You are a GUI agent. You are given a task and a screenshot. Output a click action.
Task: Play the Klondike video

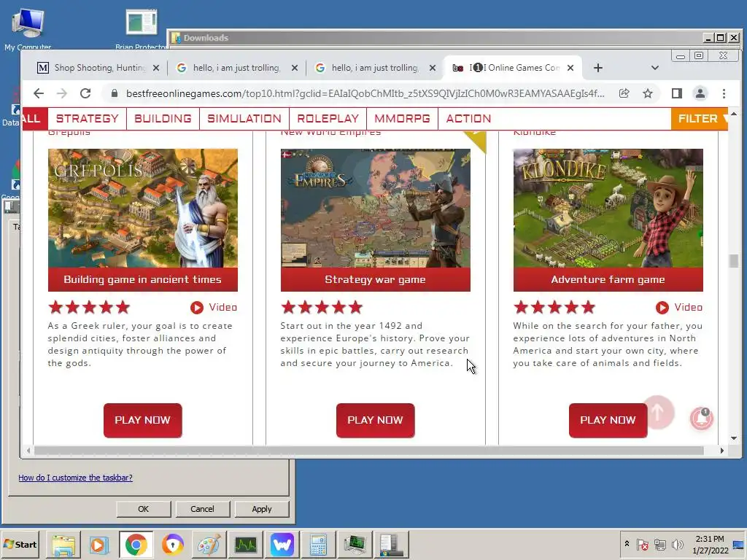(x=679, y=308)
